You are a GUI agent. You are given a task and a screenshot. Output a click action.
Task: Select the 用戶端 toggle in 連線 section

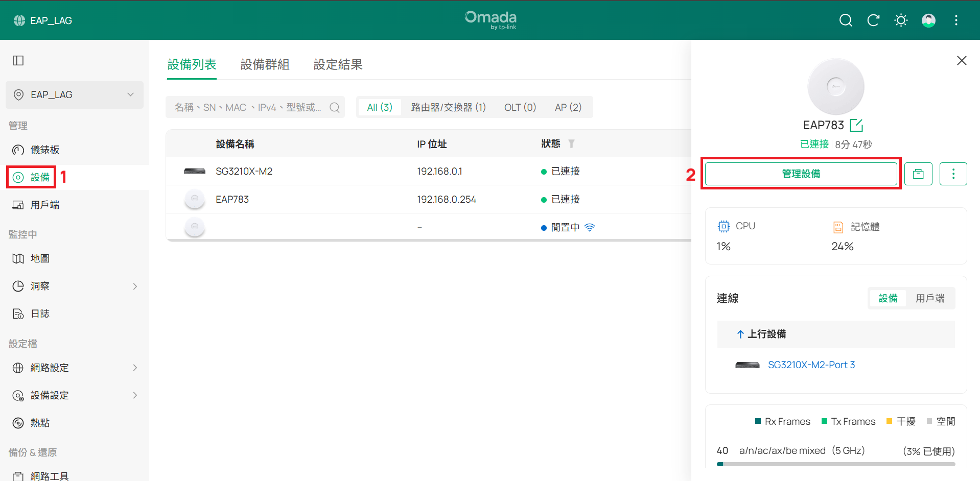(x=930, y=298)
